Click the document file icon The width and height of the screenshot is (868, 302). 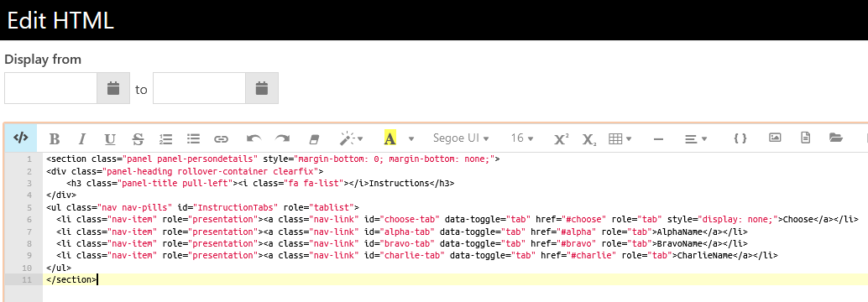pyautogui.click(x=805, y=138)
